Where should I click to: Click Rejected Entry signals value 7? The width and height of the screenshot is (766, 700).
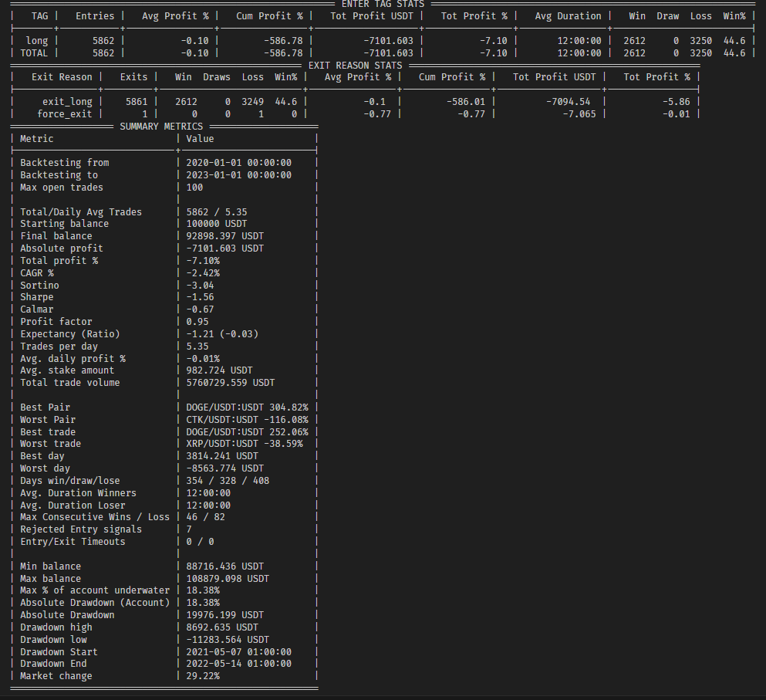pos(189,529)
